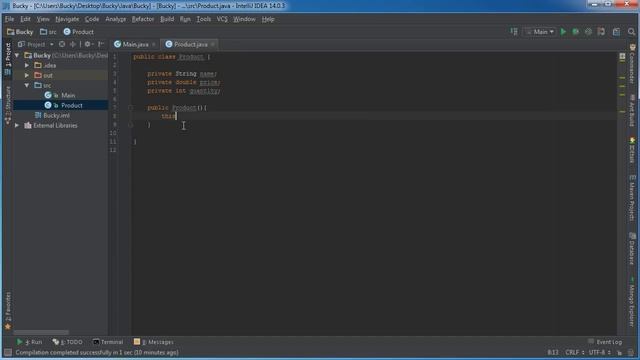
Task: Open the File menu
Action: (x=9, y=19)
